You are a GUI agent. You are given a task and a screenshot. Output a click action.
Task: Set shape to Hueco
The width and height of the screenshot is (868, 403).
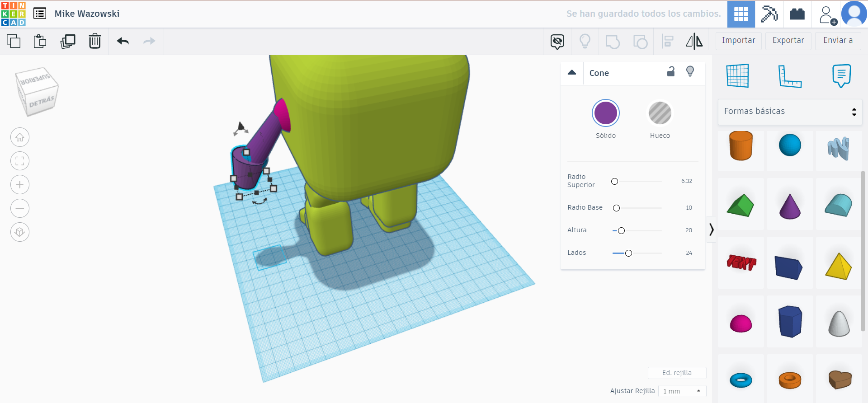point(660,113)
